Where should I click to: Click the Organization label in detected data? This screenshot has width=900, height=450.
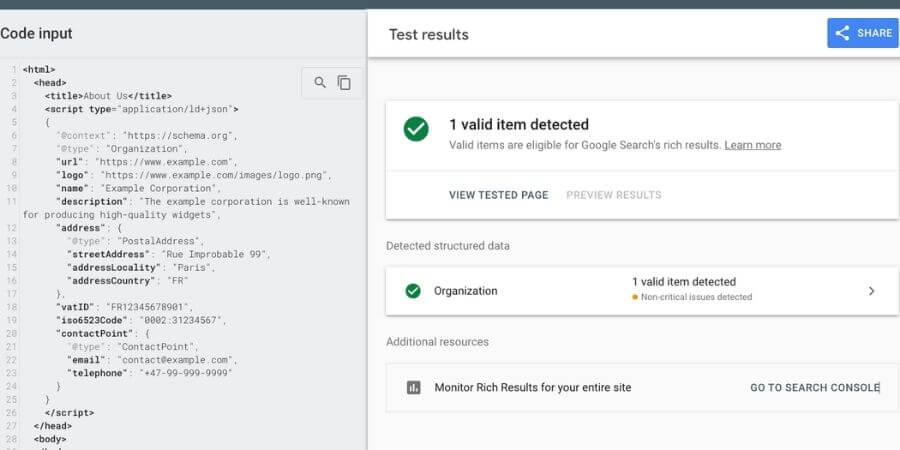[465, 291]
